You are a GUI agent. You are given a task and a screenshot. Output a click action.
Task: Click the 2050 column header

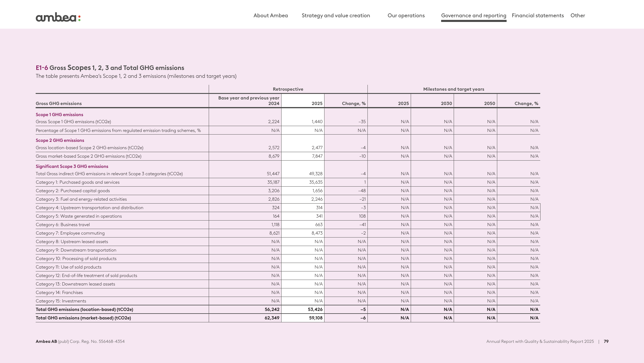coord(489,104)
